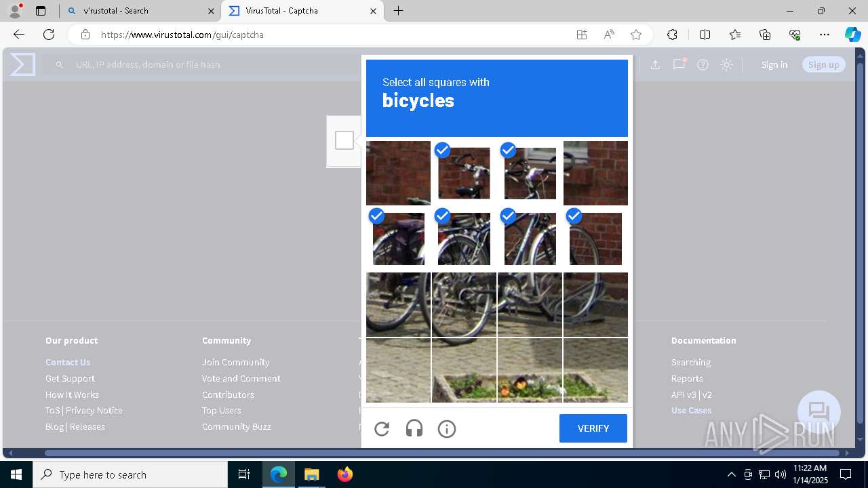Refresh the current page
868x488 pixels.
pos(49,35)
